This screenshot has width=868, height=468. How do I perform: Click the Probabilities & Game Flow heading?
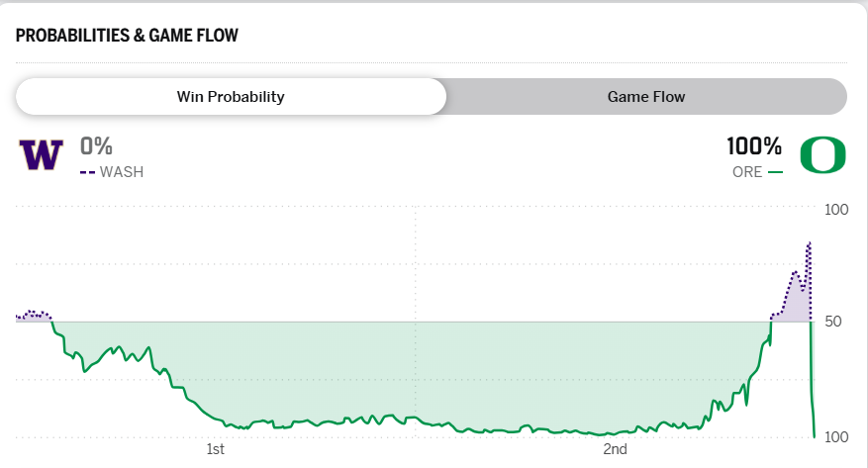(x=127, y=36)
